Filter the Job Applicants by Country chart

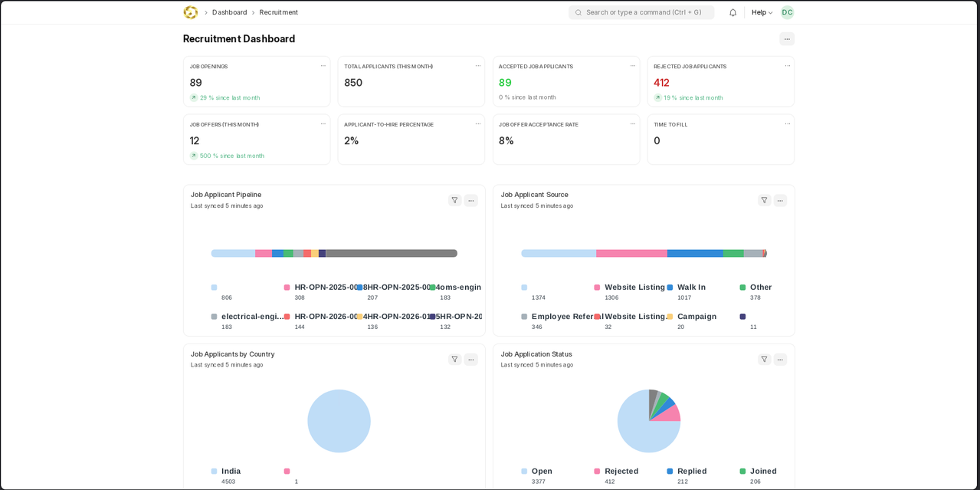(x=454, y=360)
